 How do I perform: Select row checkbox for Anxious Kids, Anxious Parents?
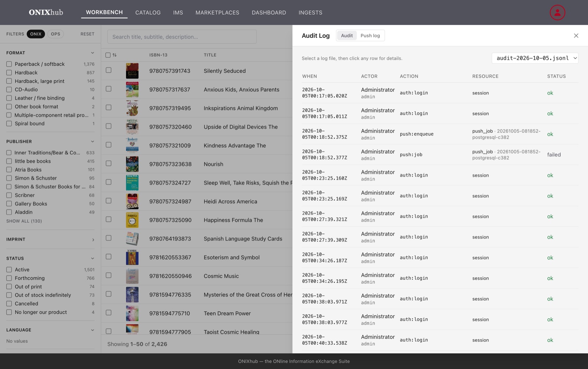click(x=108, y=89)
